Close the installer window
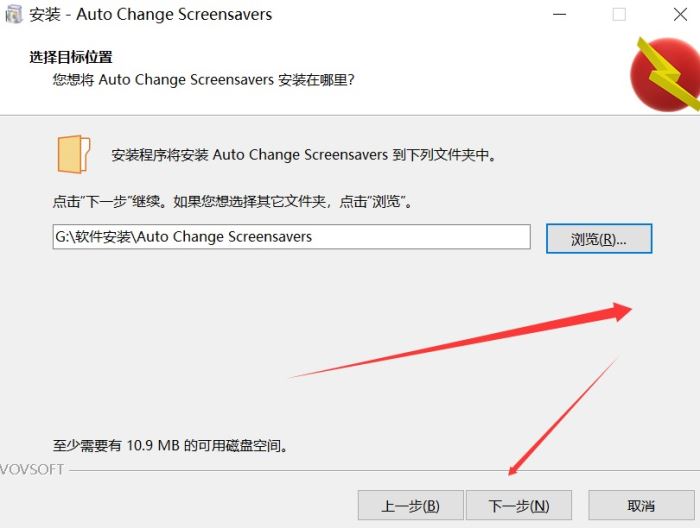This screenshot has height=528, width=700. (680, 14)
